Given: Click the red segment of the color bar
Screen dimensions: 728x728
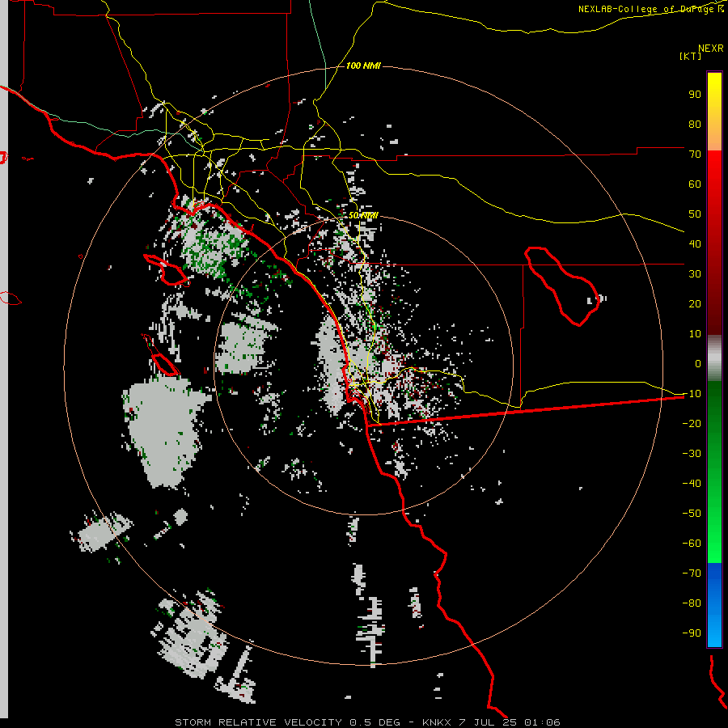Looking at the screenshot, I should pyautogui.click(x=714, y=243).
